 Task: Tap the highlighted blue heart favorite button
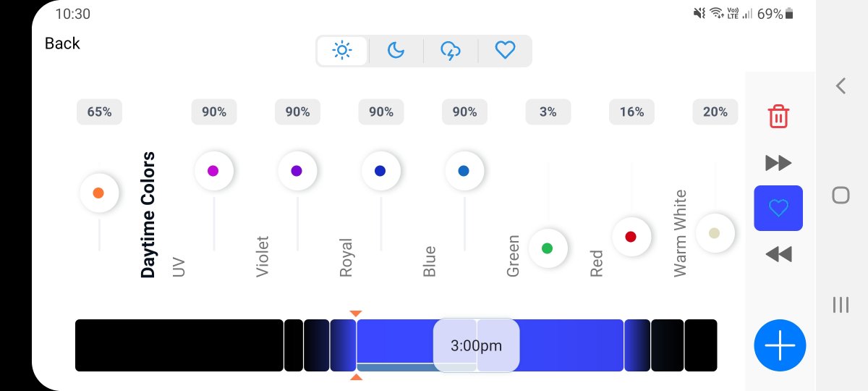[778, 209]
